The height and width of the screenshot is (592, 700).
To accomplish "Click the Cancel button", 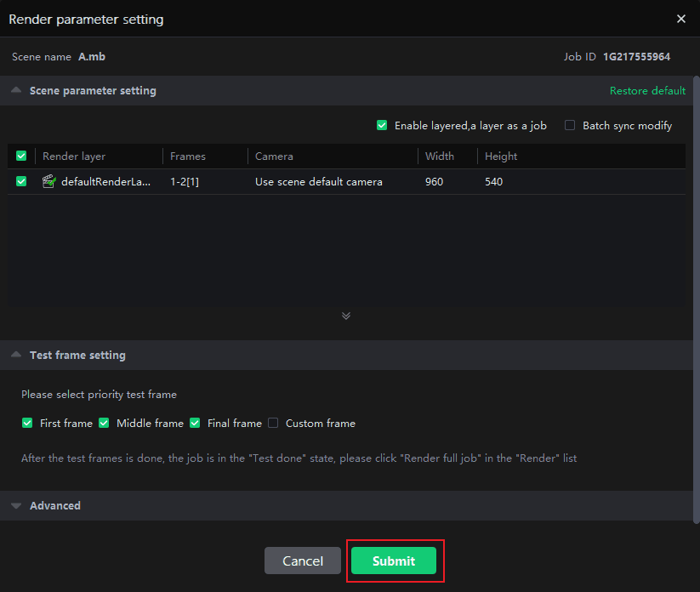I will tap(303, 561).
